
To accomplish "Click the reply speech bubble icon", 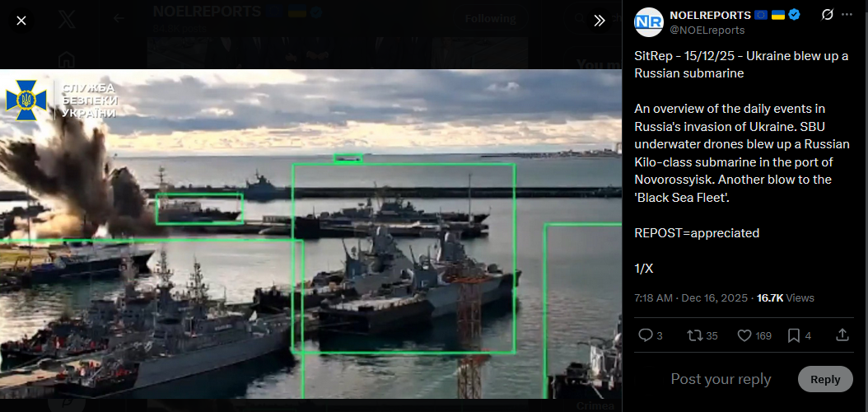I will tap(646, 335).
